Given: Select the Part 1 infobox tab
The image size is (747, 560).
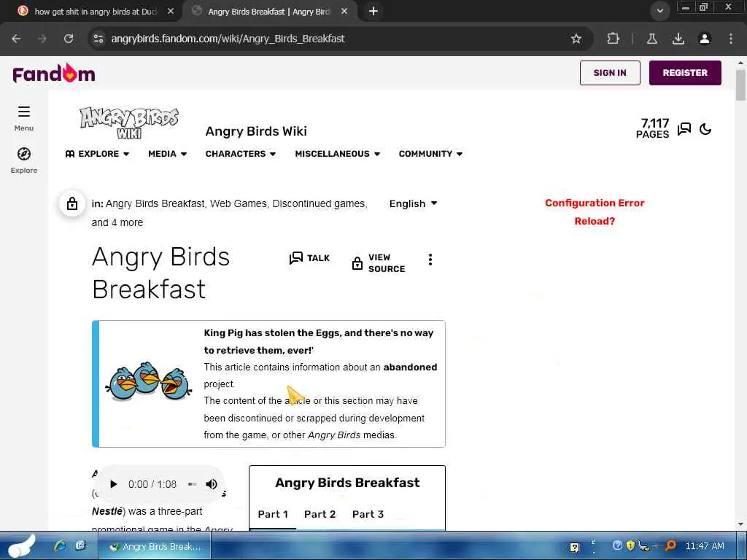Looking at the screenshot, I should point(273,514).
